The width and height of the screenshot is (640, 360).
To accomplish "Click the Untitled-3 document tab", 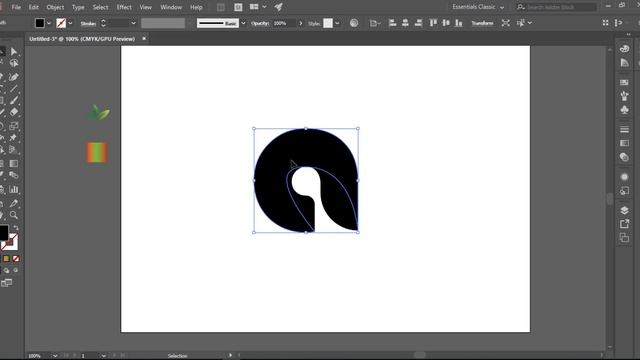I will pos(82,39).
